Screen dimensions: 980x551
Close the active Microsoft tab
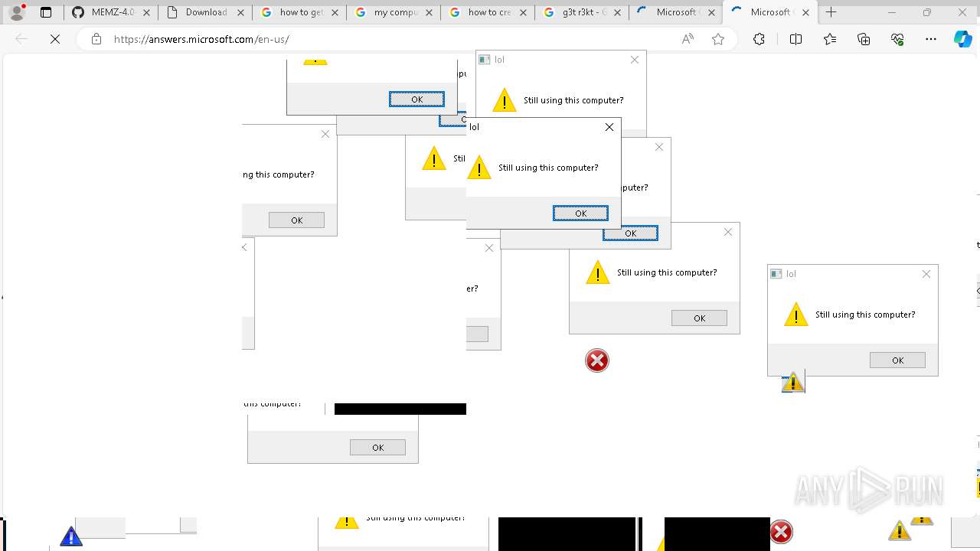tap(805, 12)
